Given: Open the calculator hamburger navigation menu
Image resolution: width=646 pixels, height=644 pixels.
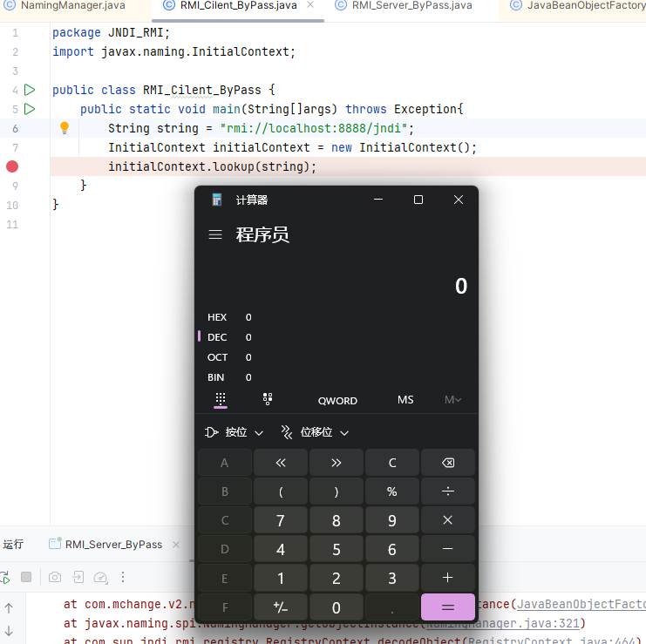Looking at the screenshot, I should [x=215, y=234].
